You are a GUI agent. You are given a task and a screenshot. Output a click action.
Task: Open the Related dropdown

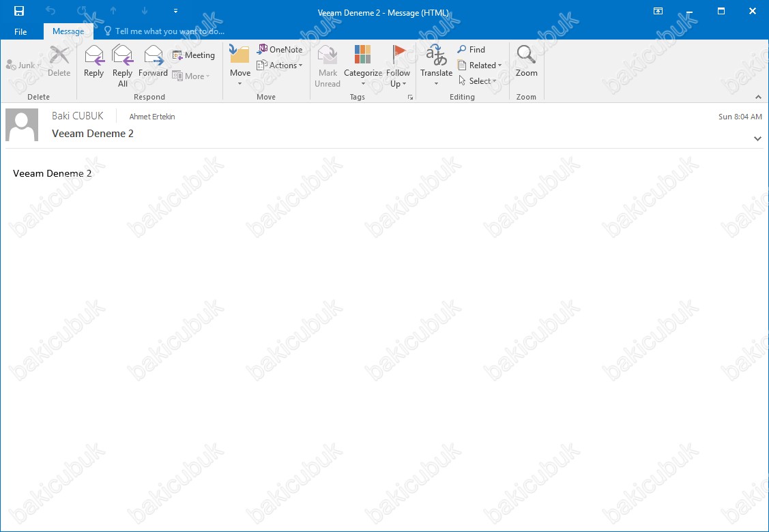tap(480, 65)
